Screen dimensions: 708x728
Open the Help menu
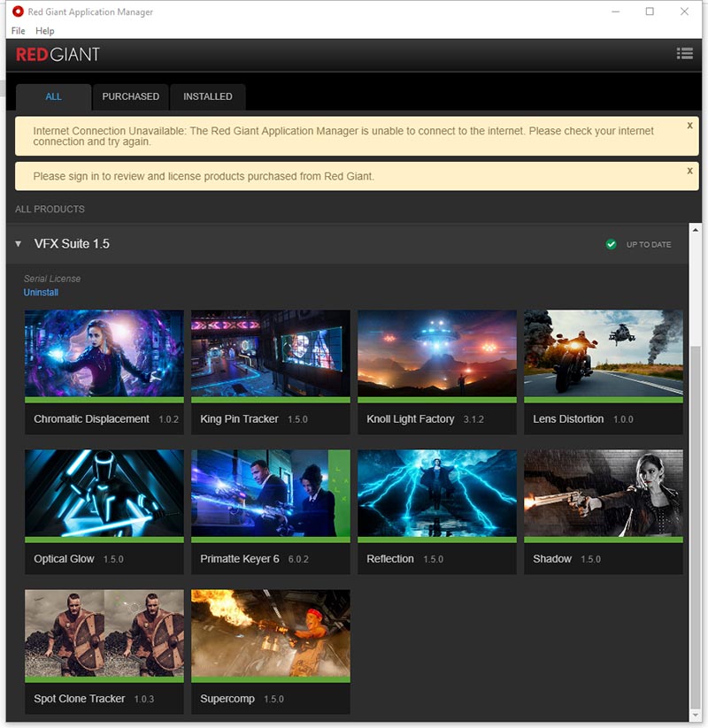45,31
